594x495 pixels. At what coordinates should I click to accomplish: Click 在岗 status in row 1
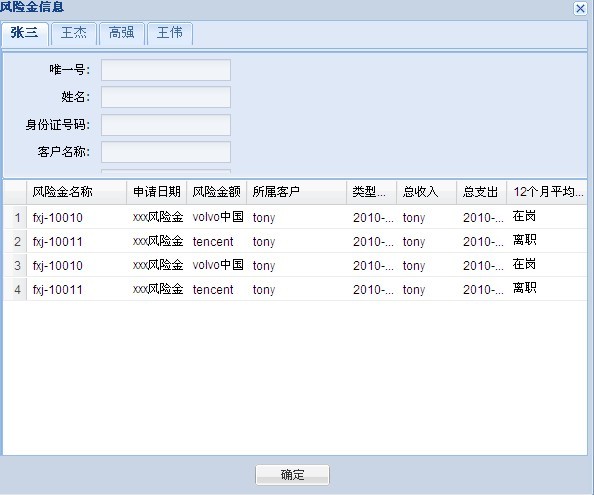point(524,216)
